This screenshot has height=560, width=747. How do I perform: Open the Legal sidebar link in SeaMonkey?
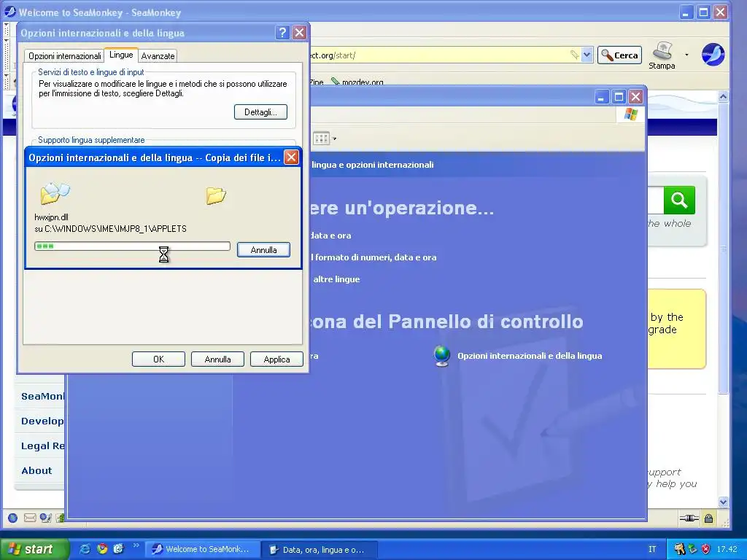click(42, 446)
